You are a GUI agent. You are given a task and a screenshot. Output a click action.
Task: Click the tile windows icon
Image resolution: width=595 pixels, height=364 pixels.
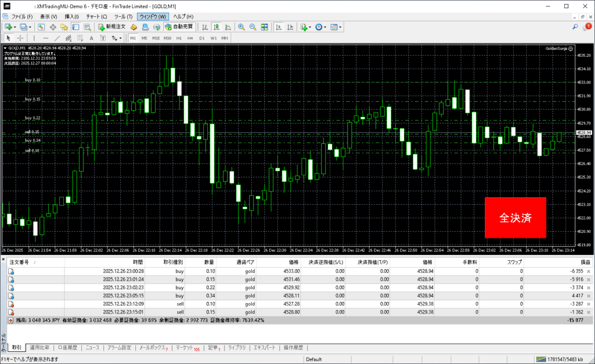point(264,27)
